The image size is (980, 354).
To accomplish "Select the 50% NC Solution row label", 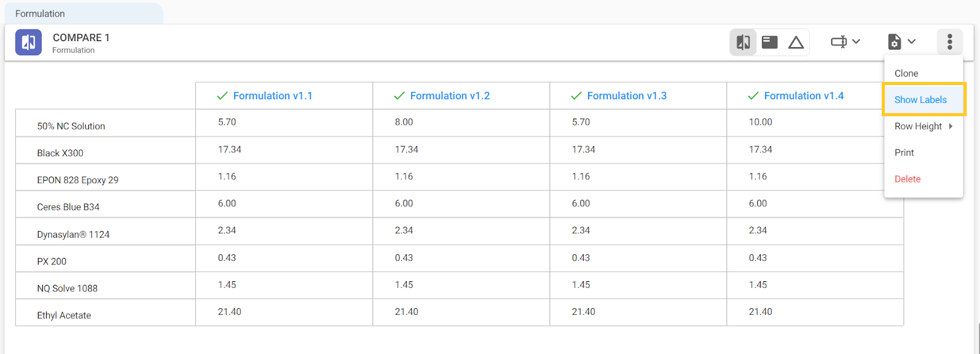I will click(71, 126).
